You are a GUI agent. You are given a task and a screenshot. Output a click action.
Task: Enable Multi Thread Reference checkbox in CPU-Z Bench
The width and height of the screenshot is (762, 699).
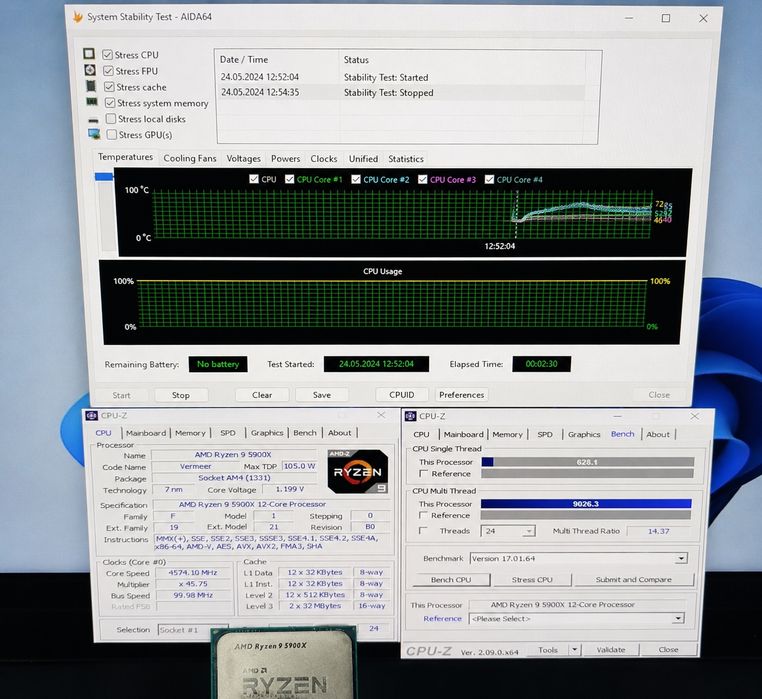[423, 515]
